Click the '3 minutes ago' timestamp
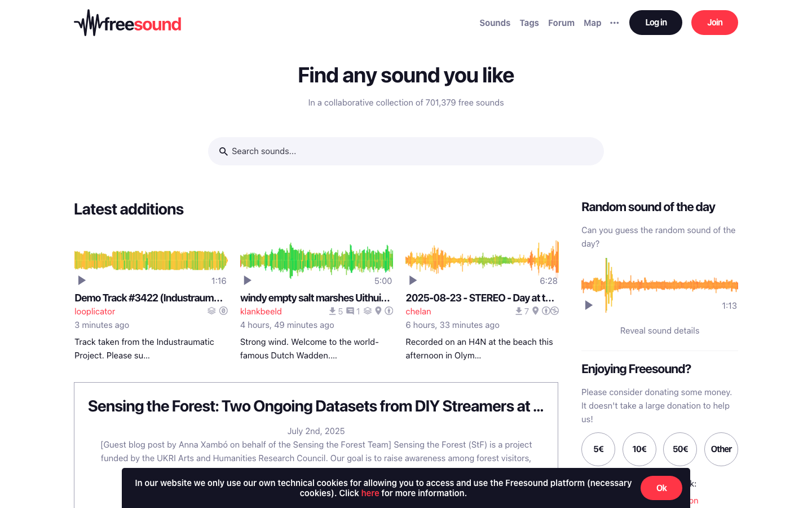Viewport: 812px width, 508px height. [x=102, y=325]
